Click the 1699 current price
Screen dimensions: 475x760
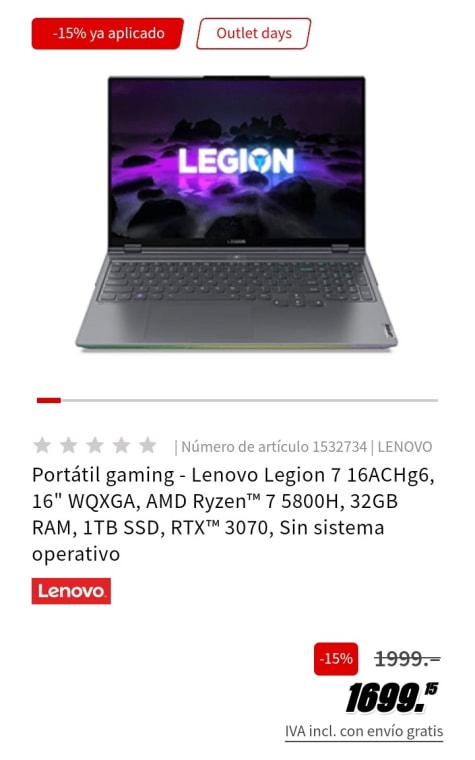pos(392,697)
